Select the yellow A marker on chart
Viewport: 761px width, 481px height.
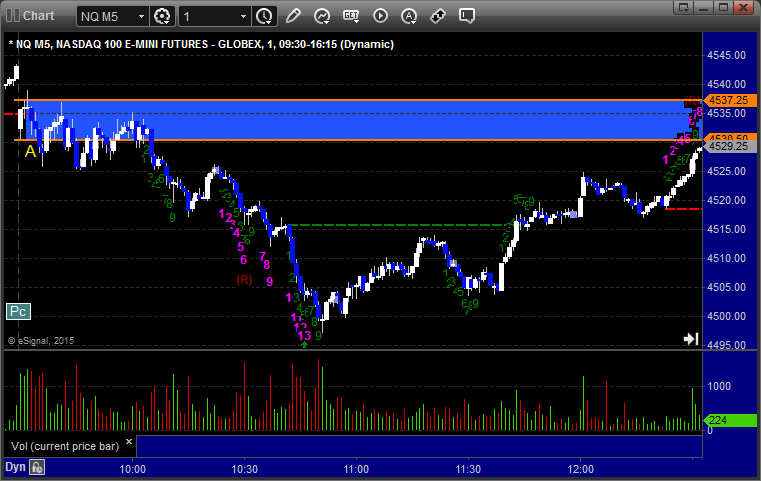click(30, 151)
